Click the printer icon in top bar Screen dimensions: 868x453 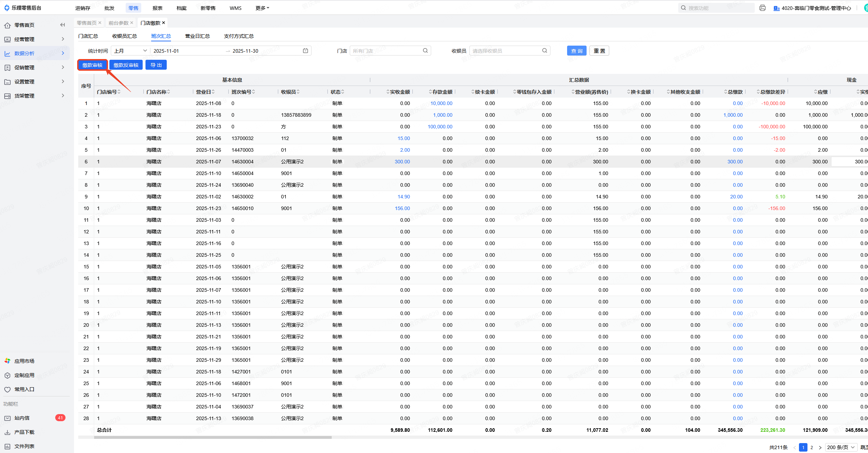[x=762, y=8]
